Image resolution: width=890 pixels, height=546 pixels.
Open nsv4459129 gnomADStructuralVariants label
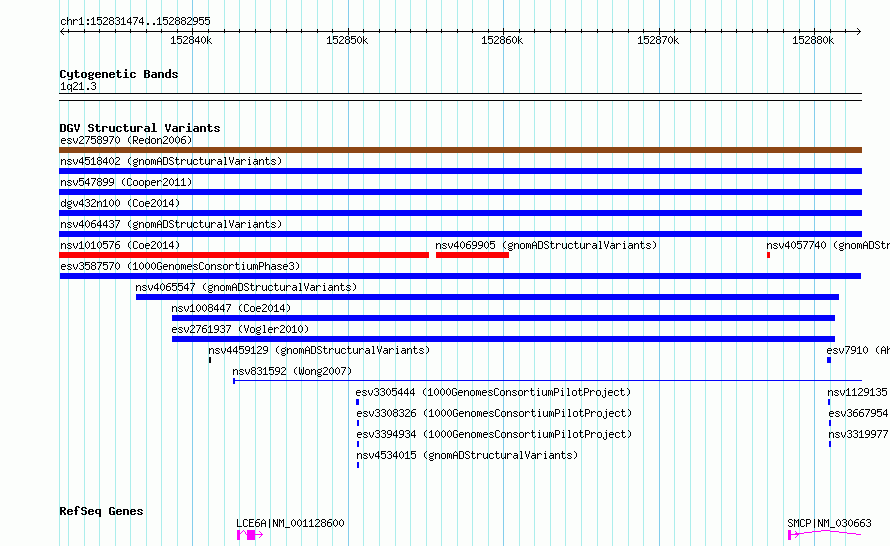pos(319,350)
